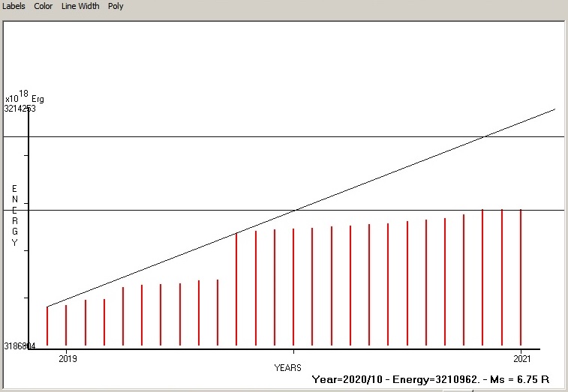Click the 3186804 minimum y-axis value

pos(20,346)
